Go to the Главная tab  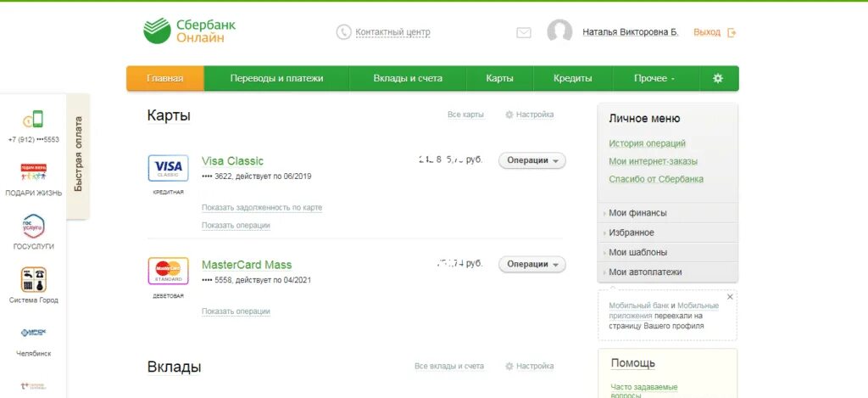165,78
